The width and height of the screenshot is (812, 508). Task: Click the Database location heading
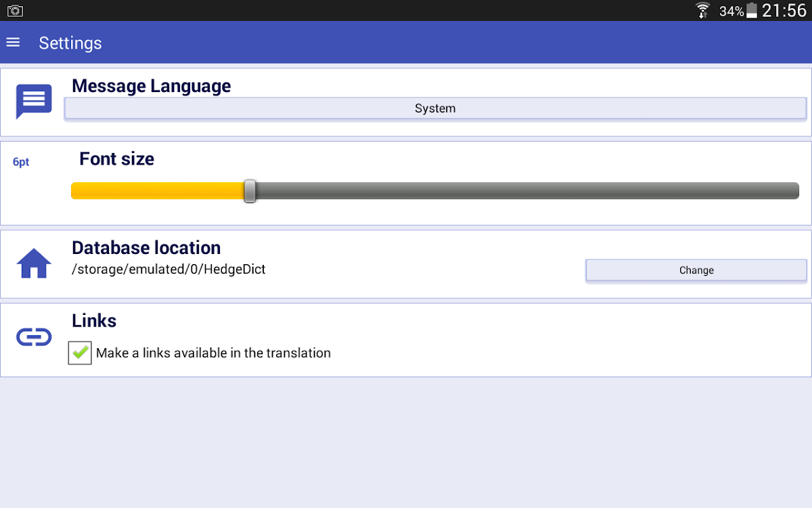point(146,248)
